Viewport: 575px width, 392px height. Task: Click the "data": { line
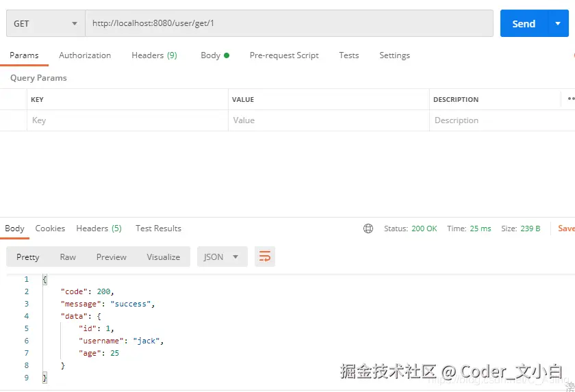tap(81, 317)
